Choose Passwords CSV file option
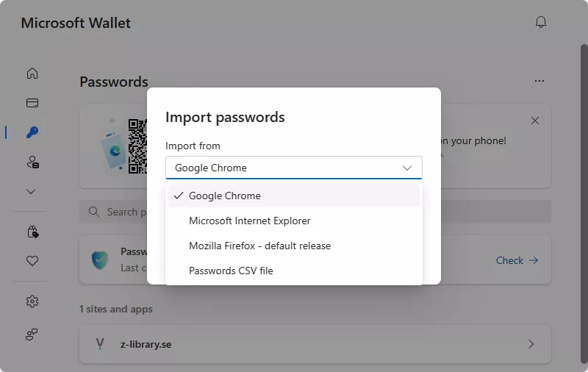The width and height of the screenshot is (588, 372). [293, 271]
